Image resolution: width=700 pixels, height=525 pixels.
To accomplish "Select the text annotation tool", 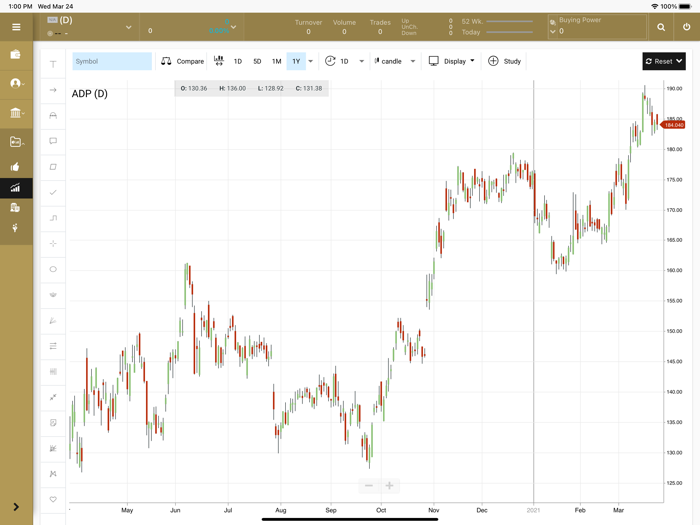I will [x=53, y=64].
